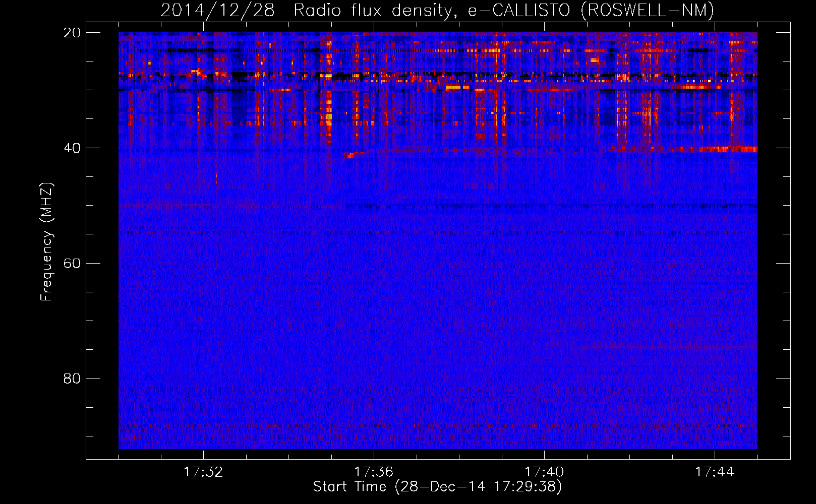This screenshot has width=816, height=504.
Task: Click the 80 MHz frequency tick label
Action: click(x=72, y=379)
